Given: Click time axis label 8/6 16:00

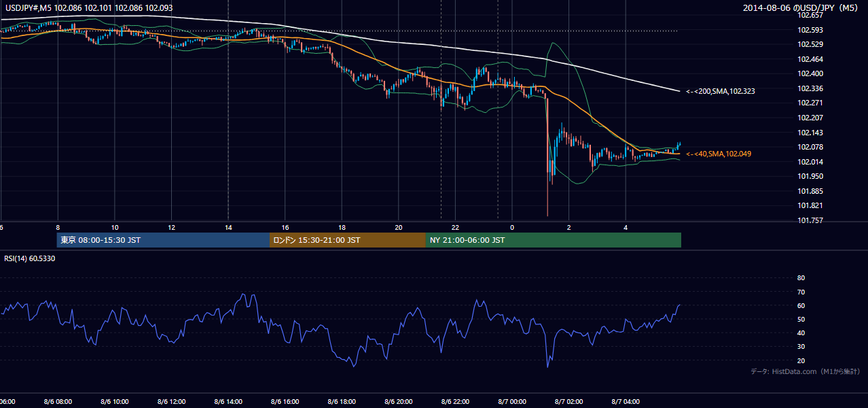Looking at the screenshot, I should coord(285,401).
